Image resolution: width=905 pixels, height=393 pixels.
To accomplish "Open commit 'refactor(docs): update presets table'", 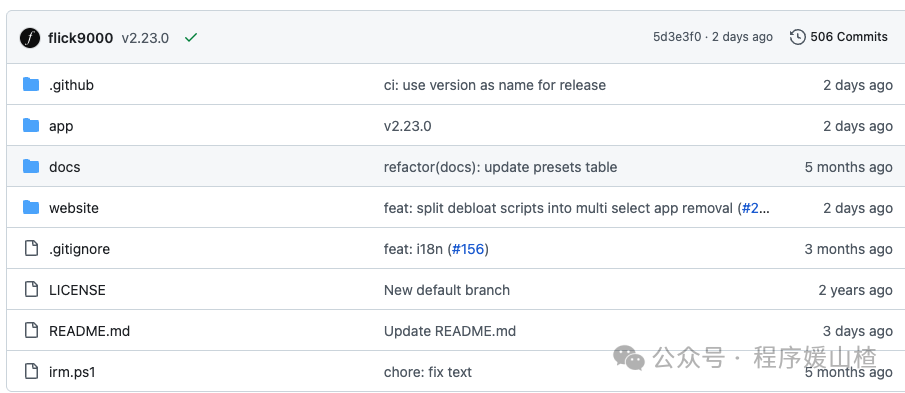I will point(500,167).
